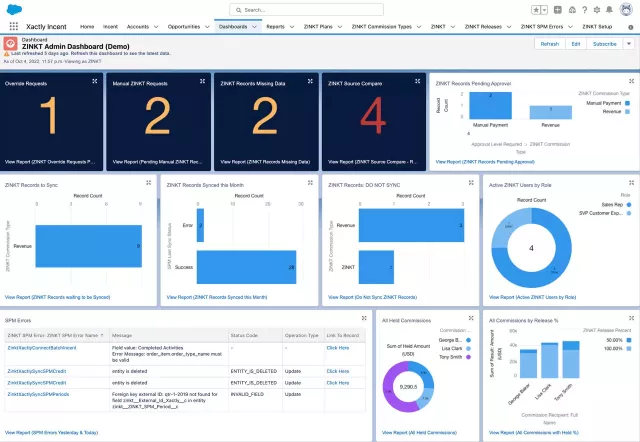The width and height of the screenshot is (640, 442).
Task: Open the ZINKT Plans dropdown chevron
Action: [x=340, y=27]
